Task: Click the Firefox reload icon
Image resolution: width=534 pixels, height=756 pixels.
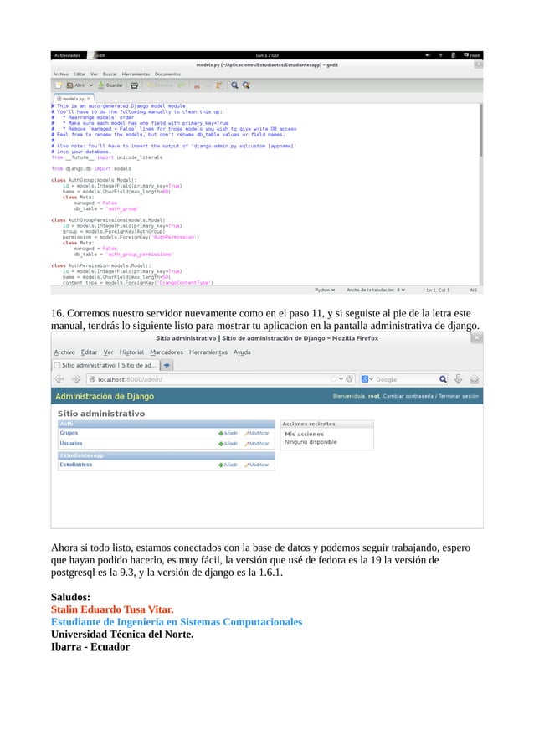Action: (349, 379)
